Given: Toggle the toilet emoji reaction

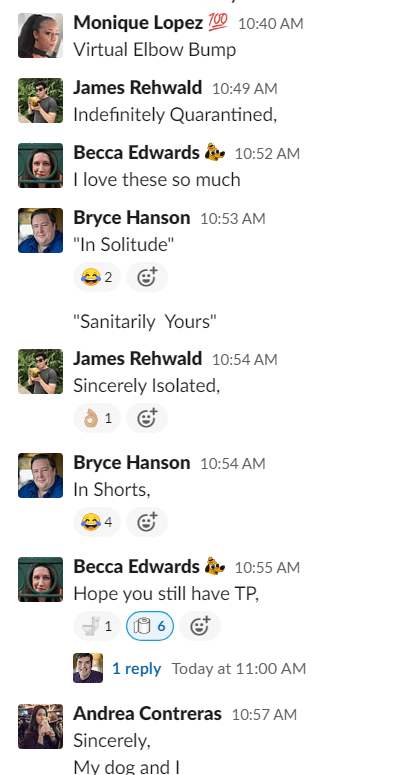Looking at the screenshot, I should 97,626.
